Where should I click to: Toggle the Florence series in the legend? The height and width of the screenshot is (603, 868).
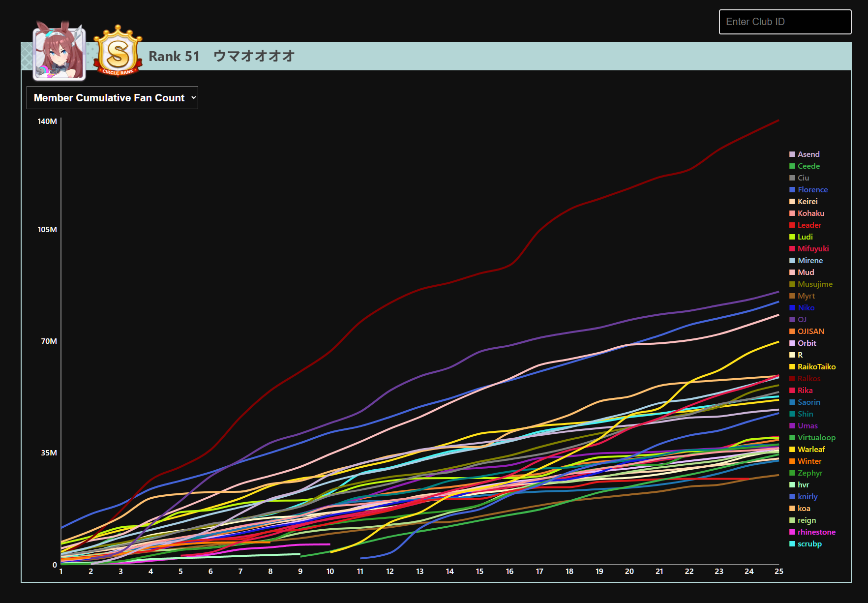tap(808, 190)
